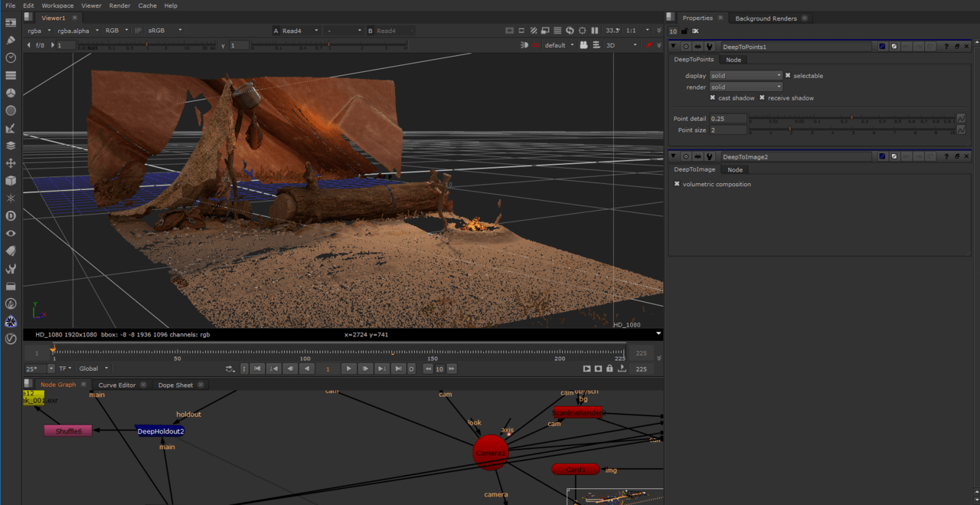Open the Cache menu

(x=147, y=5)
